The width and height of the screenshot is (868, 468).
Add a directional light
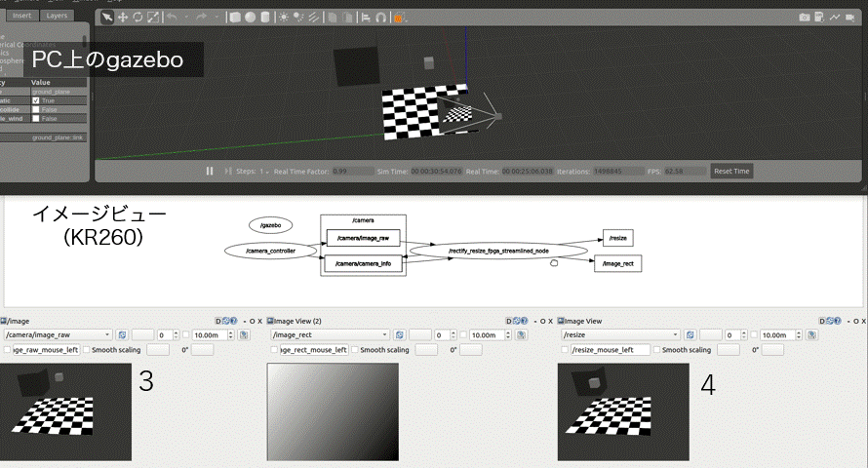pos(314,18)
